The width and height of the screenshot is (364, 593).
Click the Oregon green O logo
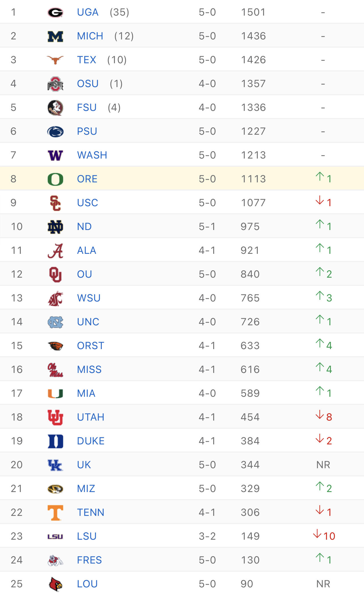55,179
